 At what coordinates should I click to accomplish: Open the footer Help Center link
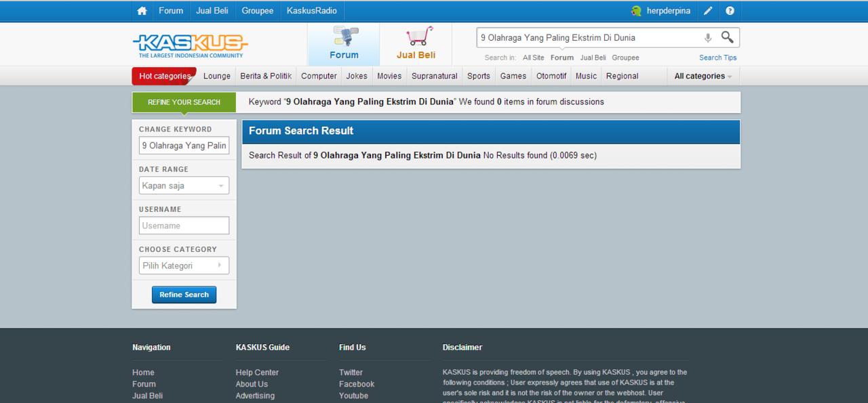coord(257,373)
